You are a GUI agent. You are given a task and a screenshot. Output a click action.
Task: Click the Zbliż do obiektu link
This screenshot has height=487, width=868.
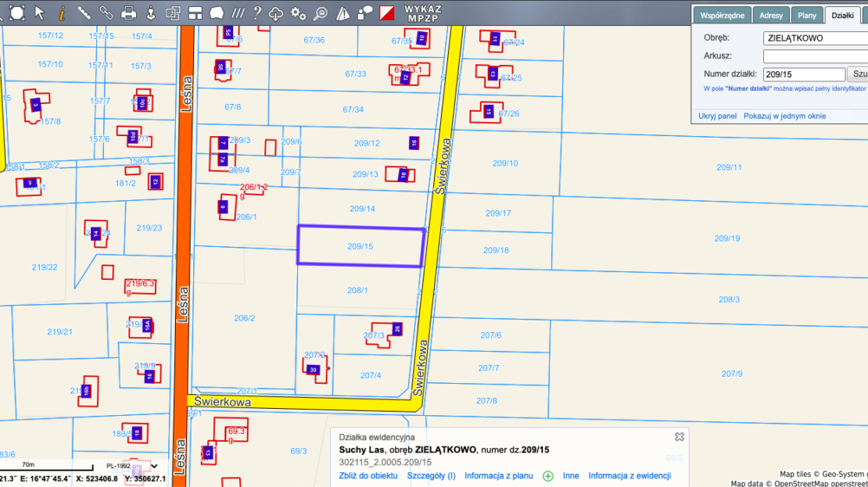pyautogui.click(x=368, y=475)
